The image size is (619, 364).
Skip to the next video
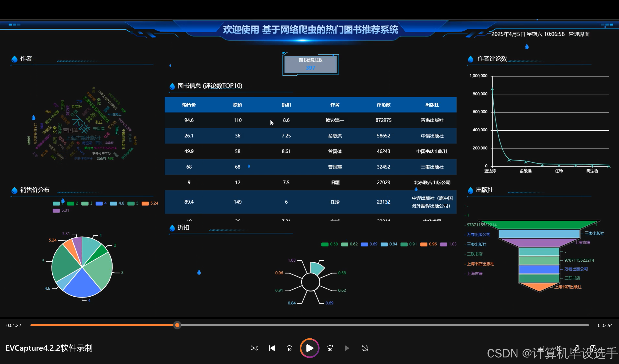(x=347, y=348)
